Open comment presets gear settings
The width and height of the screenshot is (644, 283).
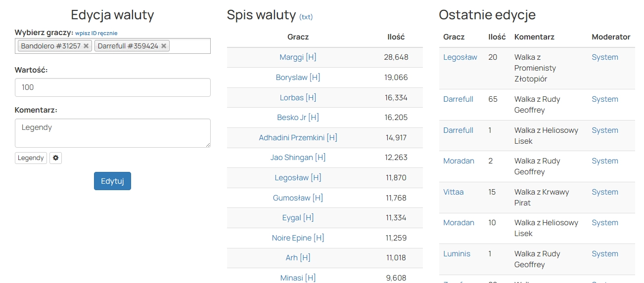tap(55, 158)
